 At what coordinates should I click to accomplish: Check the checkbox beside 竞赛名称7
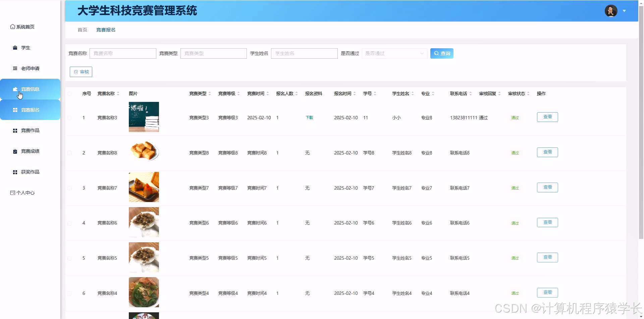point(70,188)
